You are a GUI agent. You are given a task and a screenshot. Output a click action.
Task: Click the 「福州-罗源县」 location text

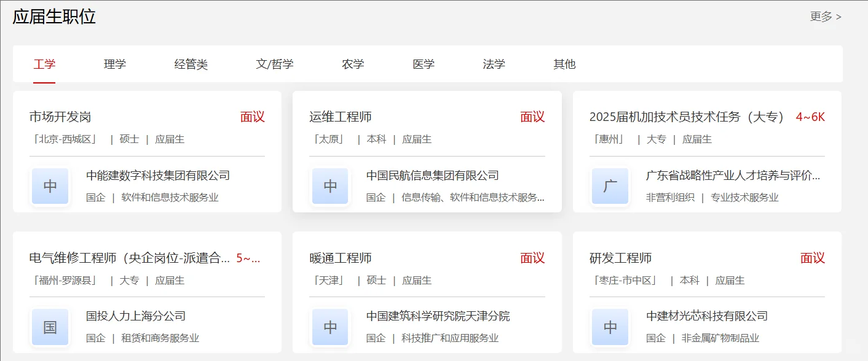click(x=65, y=281)
